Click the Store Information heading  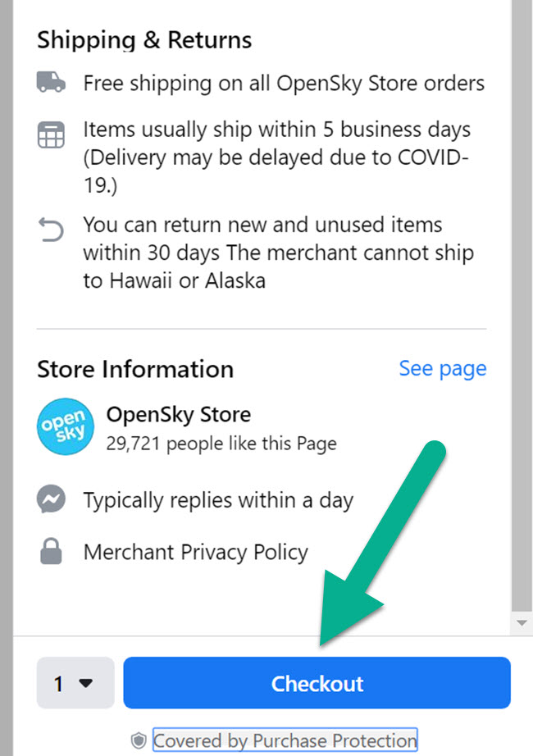(135, 369)
